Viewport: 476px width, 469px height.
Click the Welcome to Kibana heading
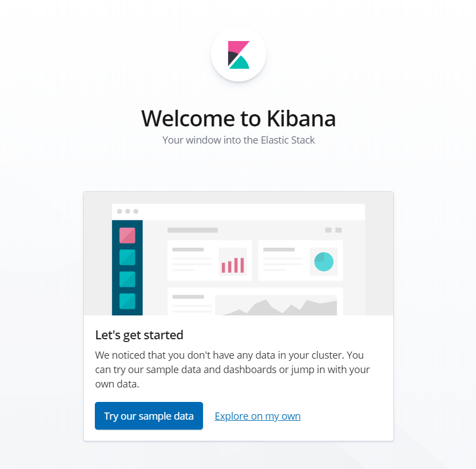click(239, 118)
